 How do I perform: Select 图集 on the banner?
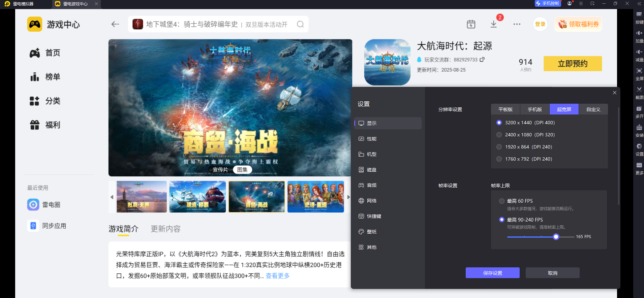pos(242,170)
